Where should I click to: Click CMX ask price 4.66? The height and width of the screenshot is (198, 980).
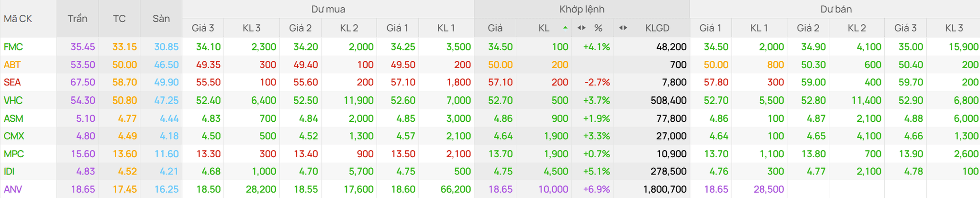tap(913, 136)
